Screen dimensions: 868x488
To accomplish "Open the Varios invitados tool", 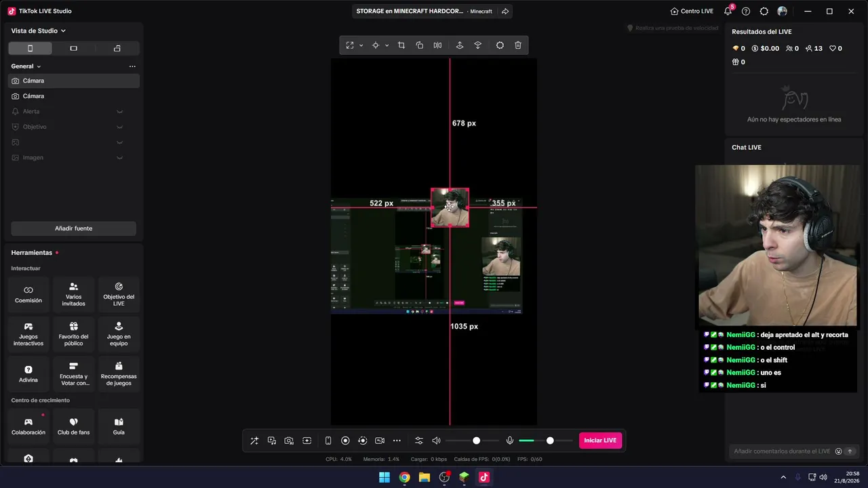I will tap(73, 294).
